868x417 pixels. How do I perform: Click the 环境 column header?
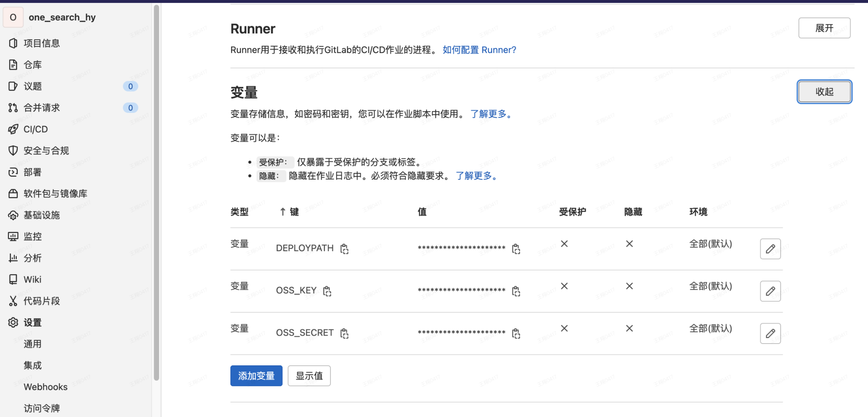coord(698,212)
